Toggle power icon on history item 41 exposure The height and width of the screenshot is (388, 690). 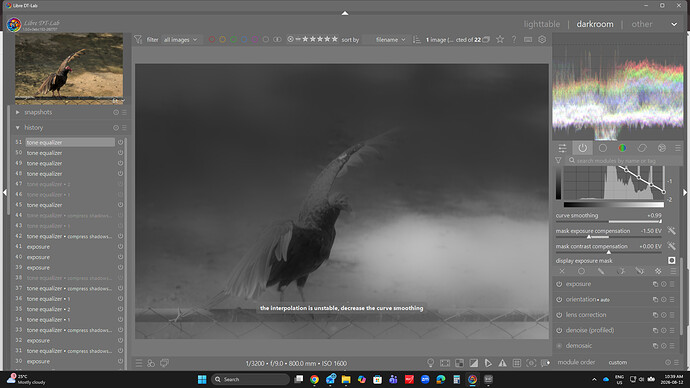[x=120, y=246]
